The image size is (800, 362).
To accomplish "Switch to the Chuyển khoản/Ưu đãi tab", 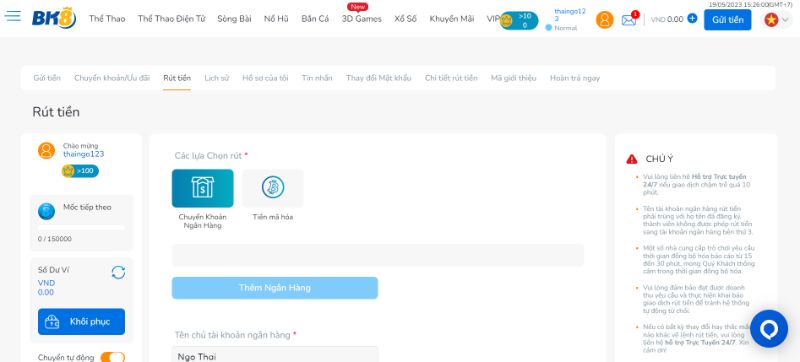I will pyautogui.click(x=112, y=78).
